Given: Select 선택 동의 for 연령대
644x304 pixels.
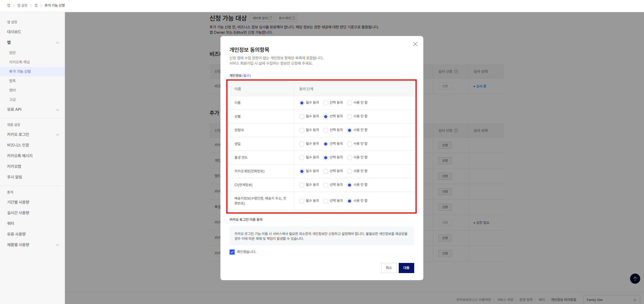Looking at the screenshot, I should [325, 130].
